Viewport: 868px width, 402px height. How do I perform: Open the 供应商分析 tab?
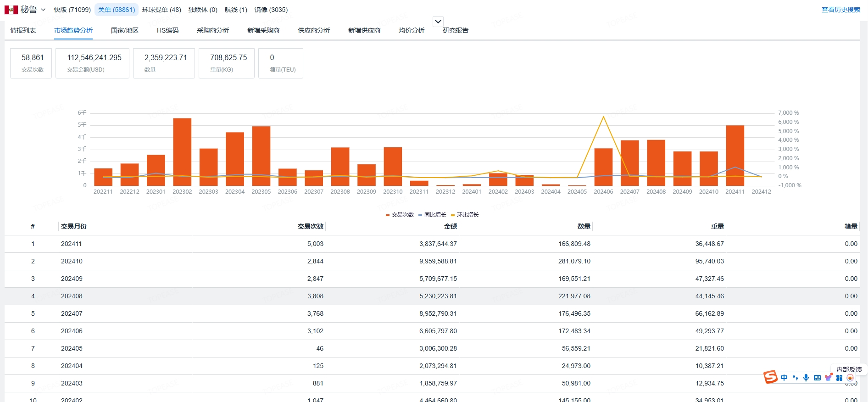point(314,30)
